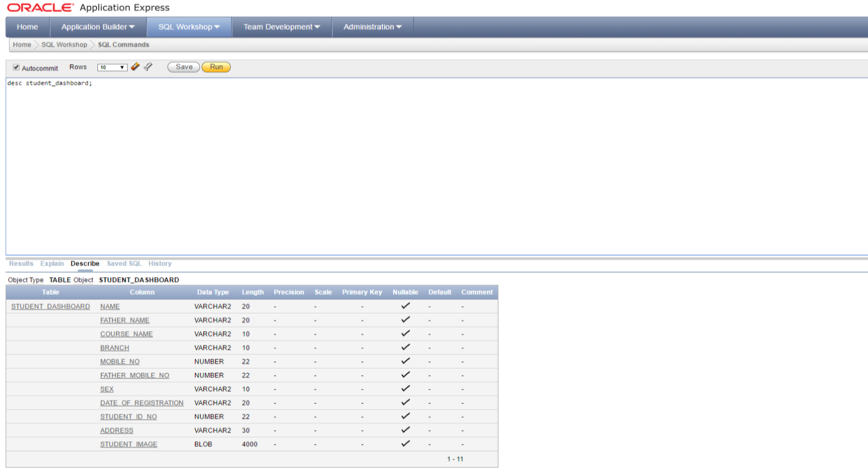Uncheck the Autocommit checkbox
This screenshot has width=868, height=468.
(x=16, y=67)
